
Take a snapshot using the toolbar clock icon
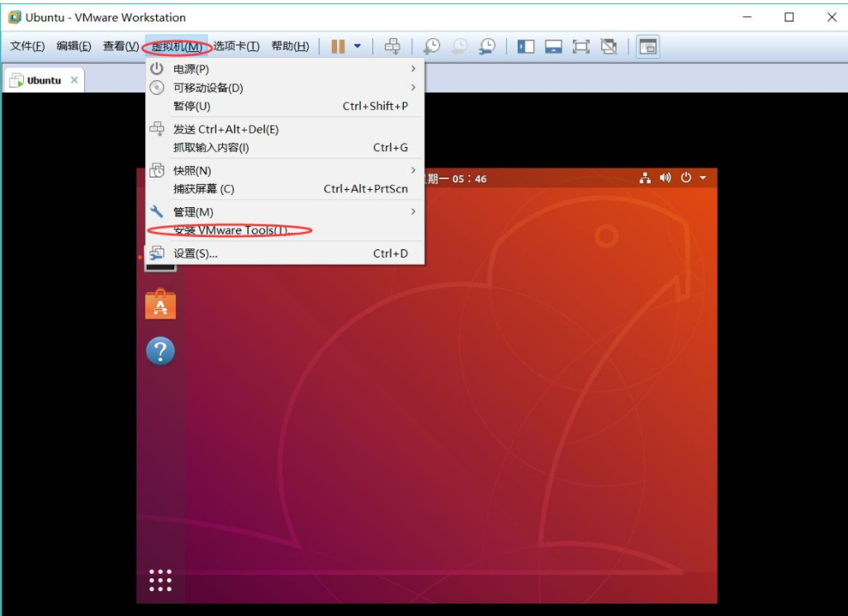(x=432, y=46)
